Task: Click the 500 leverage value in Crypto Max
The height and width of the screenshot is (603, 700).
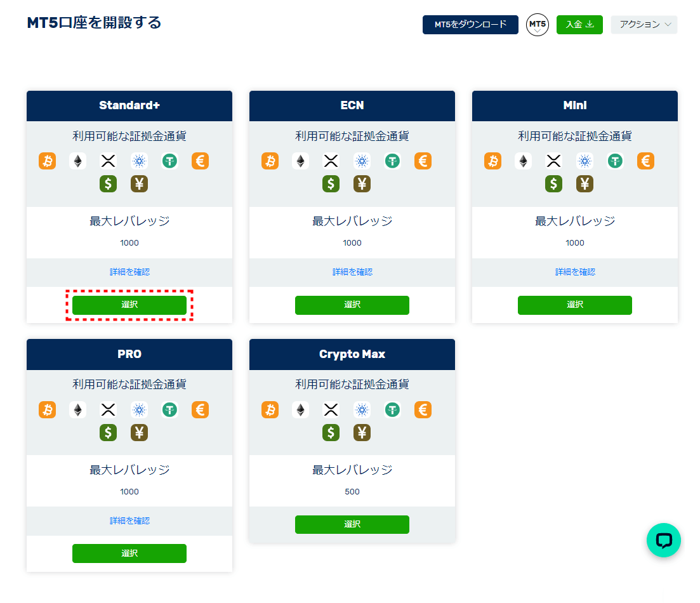Action: click(x=352, y=492)
